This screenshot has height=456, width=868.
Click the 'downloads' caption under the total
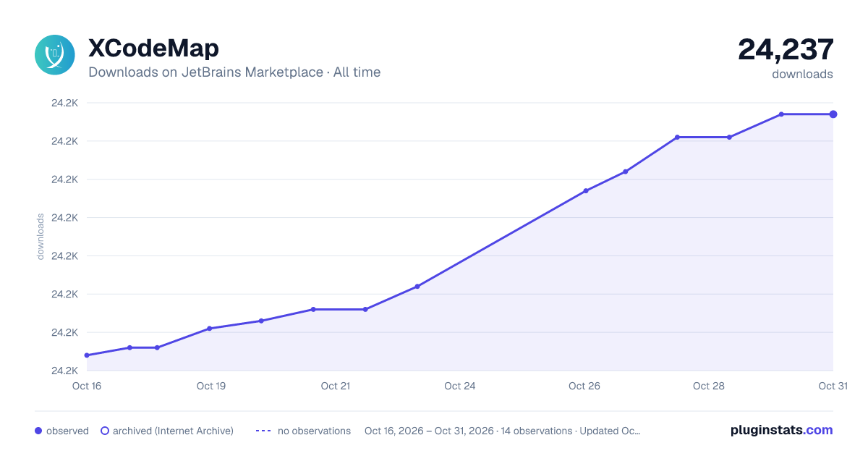(802, 74)
